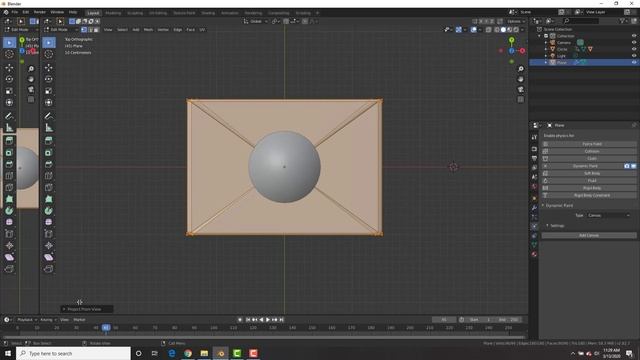Viewport: 640px width, 360px height.
Task: Open the Render menu
Action: pyautogui.click(x=40, y=12)
